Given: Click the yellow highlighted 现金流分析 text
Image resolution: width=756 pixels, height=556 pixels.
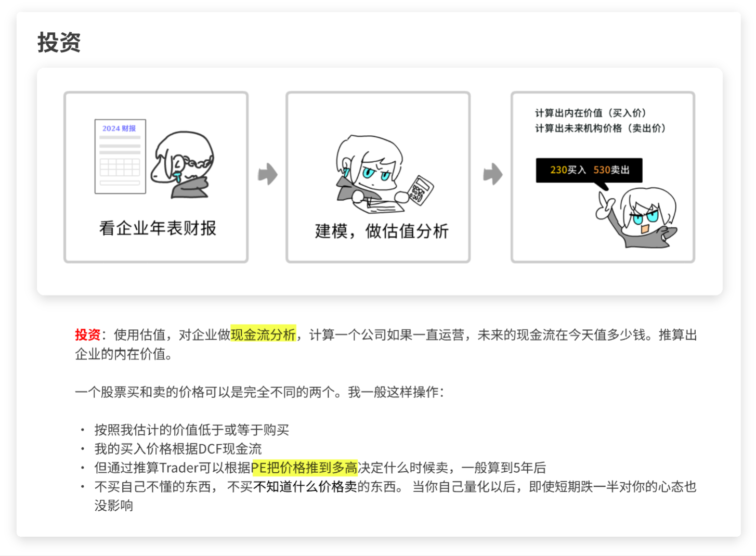Looking at the screenshot, I should click(263, 334).
